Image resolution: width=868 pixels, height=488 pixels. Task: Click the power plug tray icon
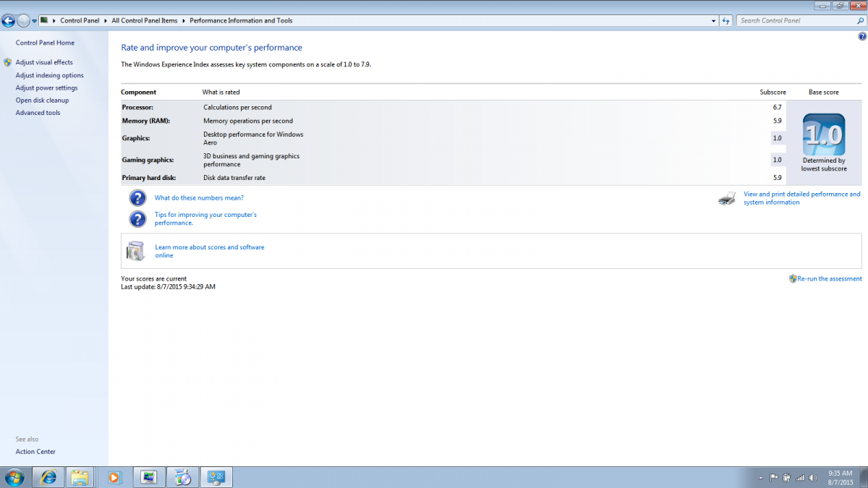(x=787, y=478)
